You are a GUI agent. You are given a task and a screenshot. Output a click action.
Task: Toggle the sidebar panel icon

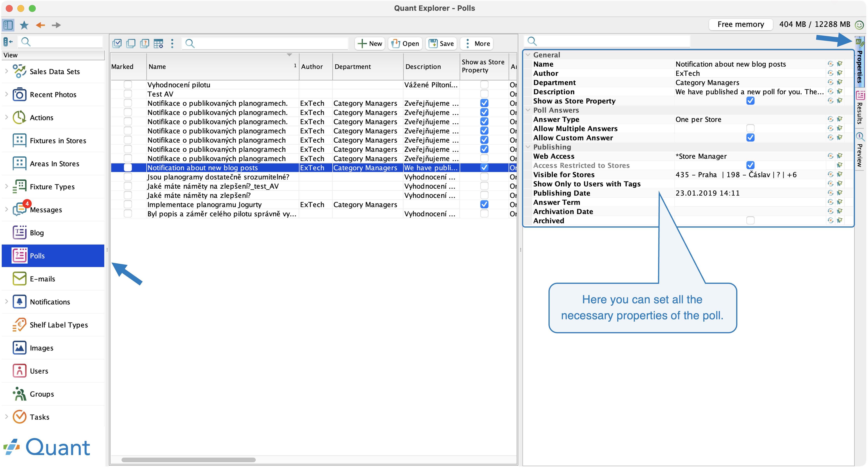[x=8, y=25]
